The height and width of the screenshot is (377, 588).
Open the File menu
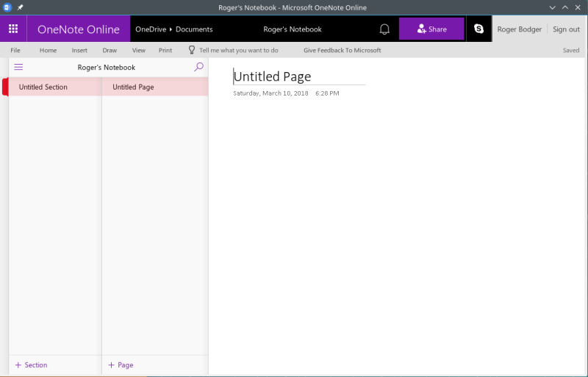pyautogui.click(x=15, y=50)
